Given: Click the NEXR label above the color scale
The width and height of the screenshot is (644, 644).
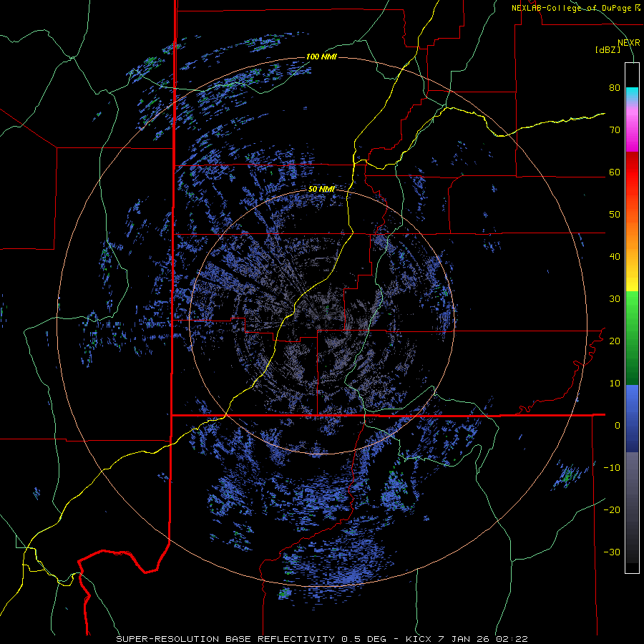Looking at the screenshot, I should [x=628, y=43].
